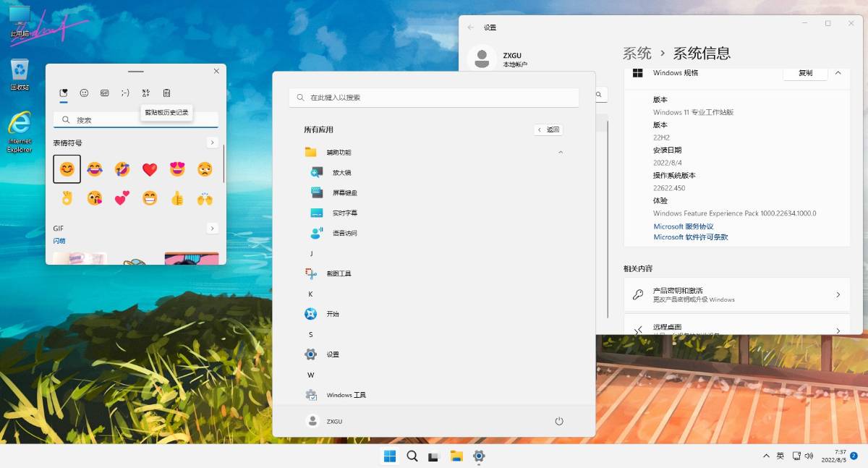
Task: Click 系统 breadcrumb in Settings
Action: click(x=637, y=54)
